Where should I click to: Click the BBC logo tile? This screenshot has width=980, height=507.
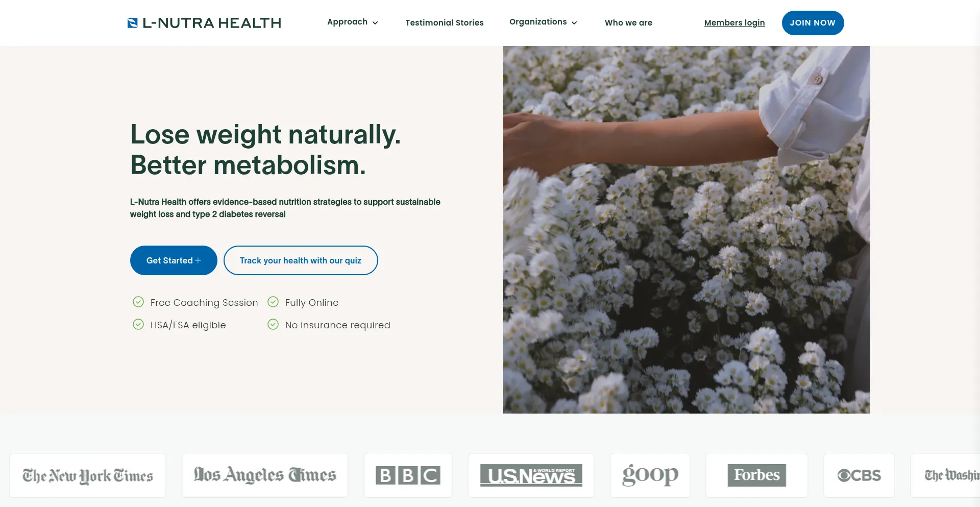(408, 475)
